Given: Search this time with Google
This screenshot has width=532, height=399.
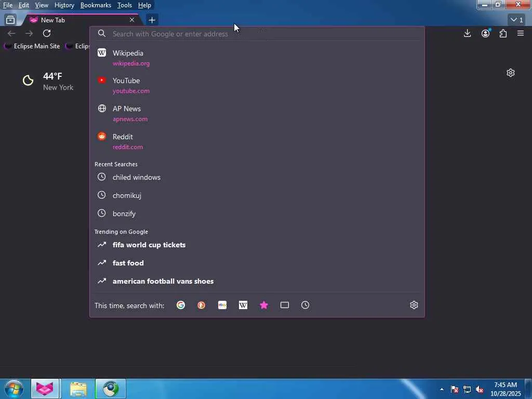Looking at the screenshot, I should (x=181, y=305).
